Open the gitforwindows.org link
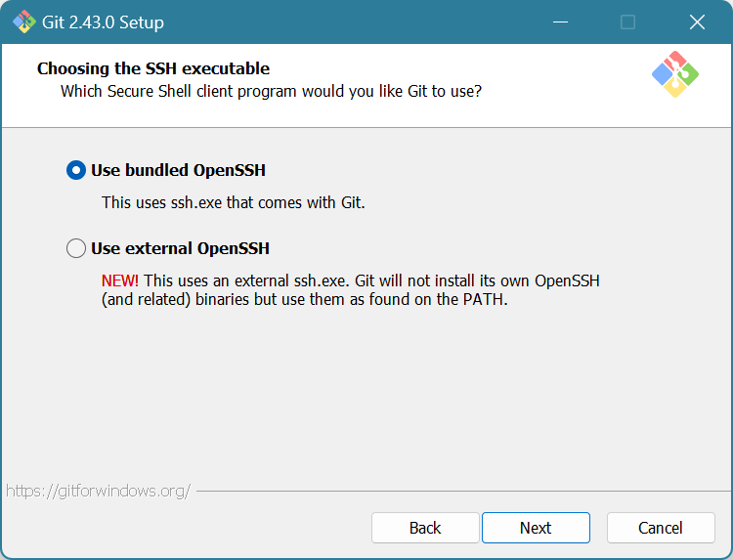 pos(98,491)
